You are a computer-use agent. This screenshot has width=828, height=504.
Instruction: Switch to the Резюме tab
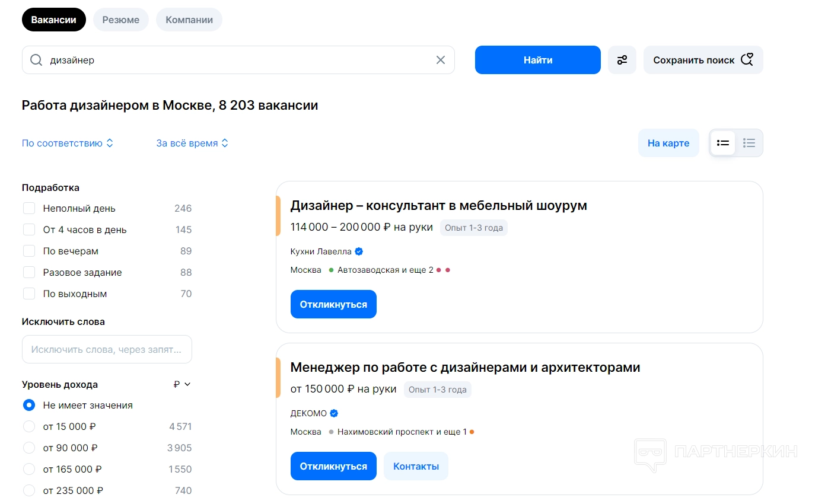[120, 20]
